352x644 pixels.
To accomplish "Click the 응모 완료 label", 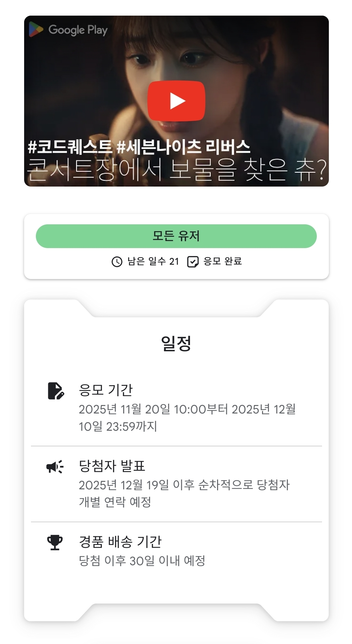I will click(223, 261).
